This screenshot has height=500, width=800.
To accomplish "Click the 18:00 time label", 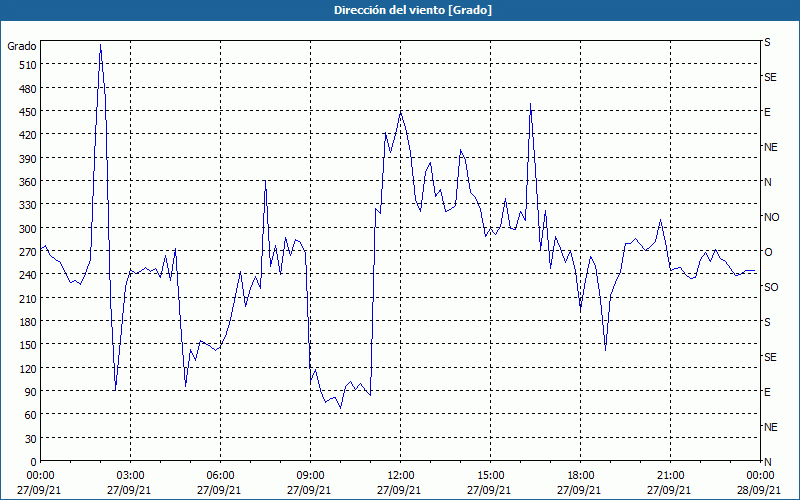I will (580, 476).
